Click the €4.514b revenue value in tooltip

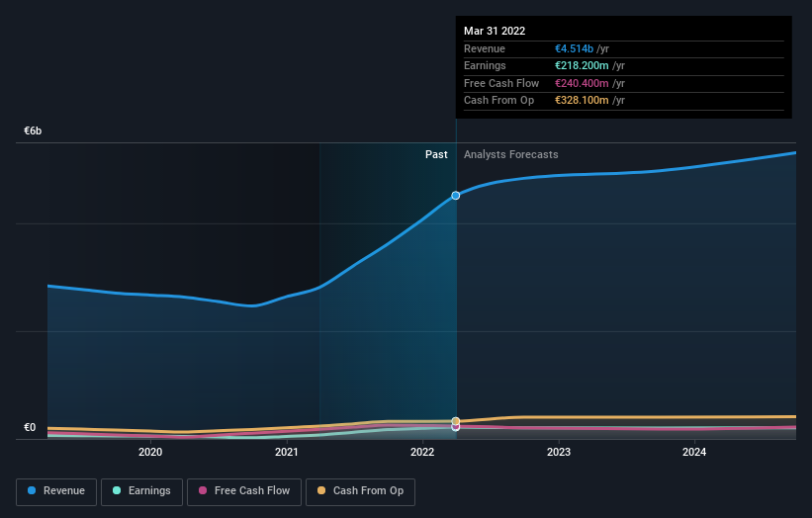point(574,48)
